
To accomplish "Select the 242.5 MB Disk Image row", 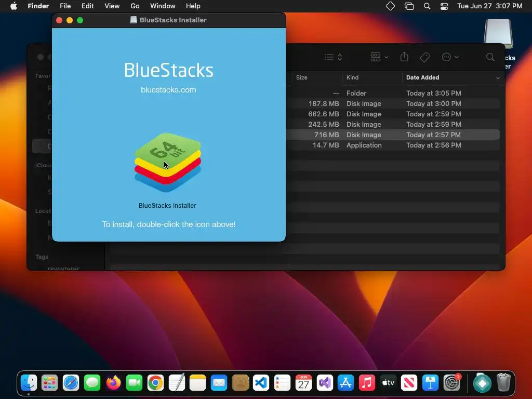I will (x=393, y=124).
